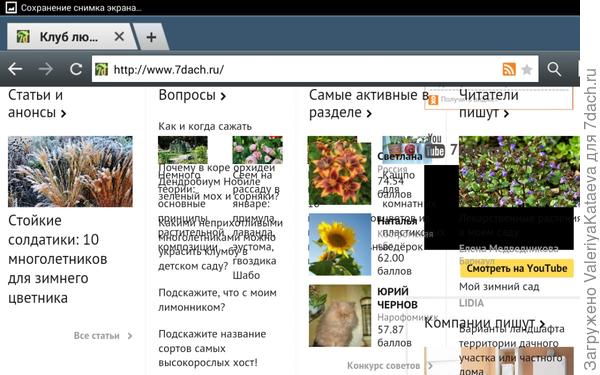Screen dimensions: 600x375
Task: Click the tab's 7dach favicon
Action: pyautogui.click(x=23, y=37)
